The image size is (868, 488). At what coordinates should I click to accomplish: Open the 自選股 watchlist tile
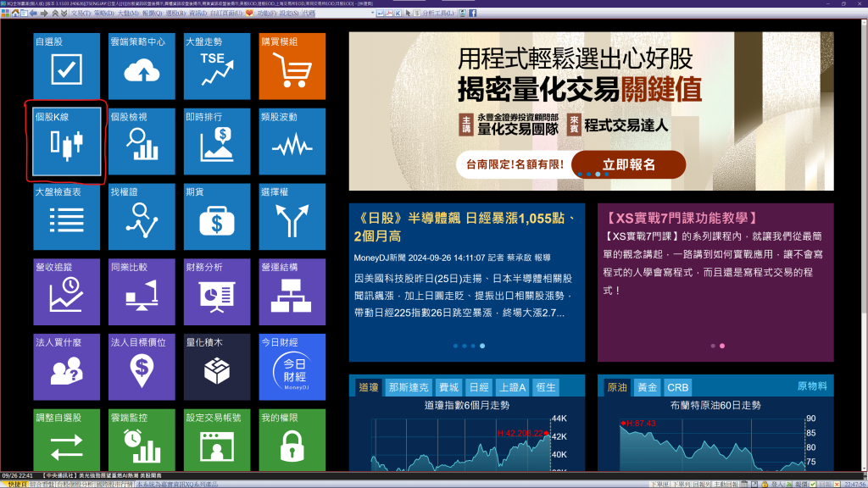(66, 66)
